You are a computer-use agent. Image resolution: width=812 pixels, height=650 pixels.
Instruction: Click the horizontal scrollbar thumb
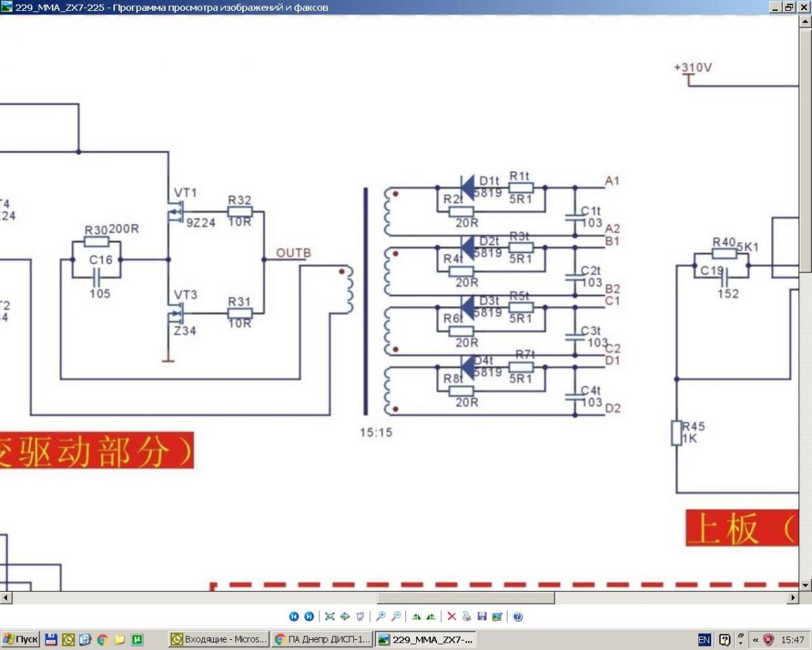pyautogui.click(x=466, y=598)
